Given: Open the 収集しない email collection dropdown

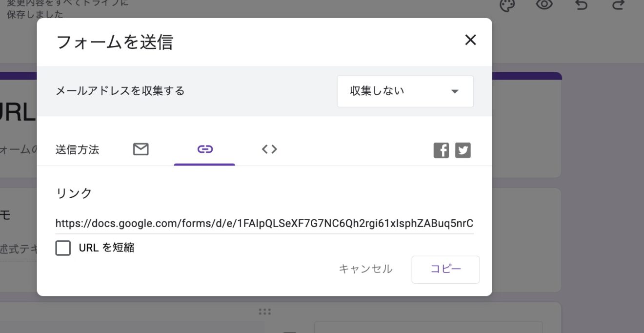Looking at the screenshot, I should point(405,91).
